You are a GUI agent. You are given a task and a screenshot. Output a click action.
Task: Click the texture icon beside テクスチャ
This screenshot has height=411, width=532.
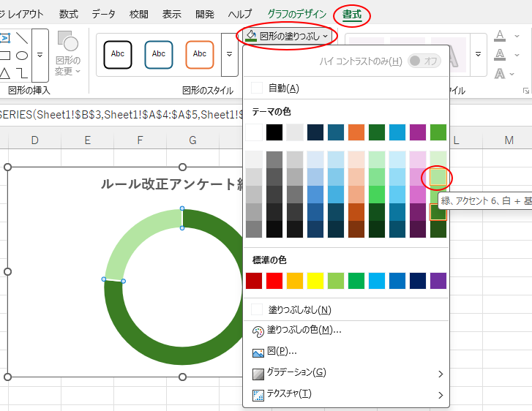pos(258,396)
